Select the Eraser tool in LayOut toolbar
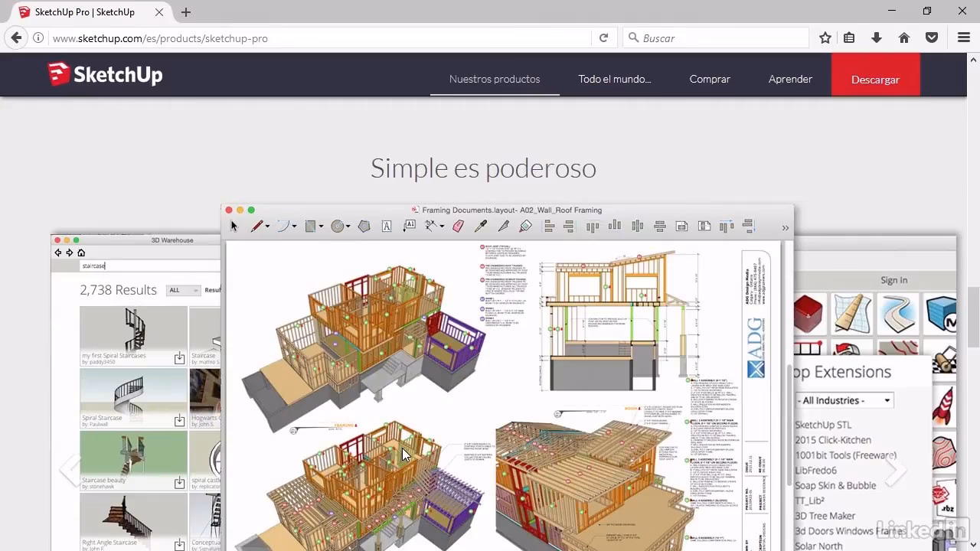 click(458, 226)
